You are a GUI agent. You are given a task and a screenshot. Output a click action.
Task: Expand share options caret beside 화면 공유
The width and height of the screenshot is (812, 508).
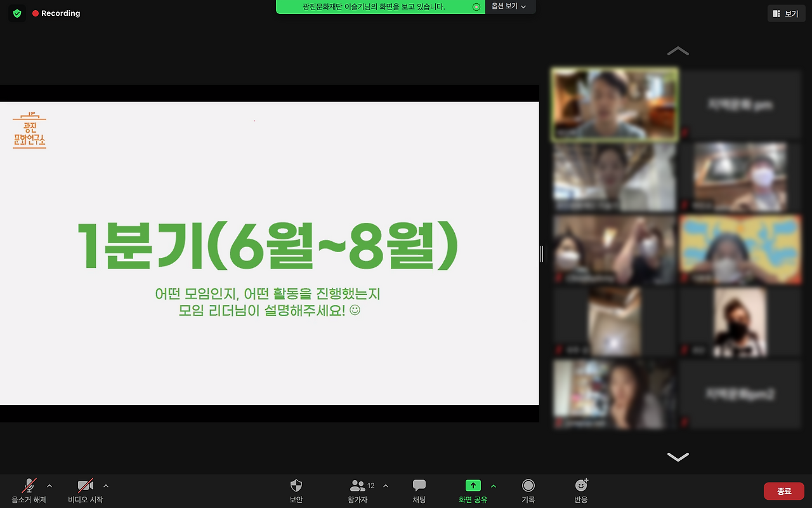click(494, 486)
